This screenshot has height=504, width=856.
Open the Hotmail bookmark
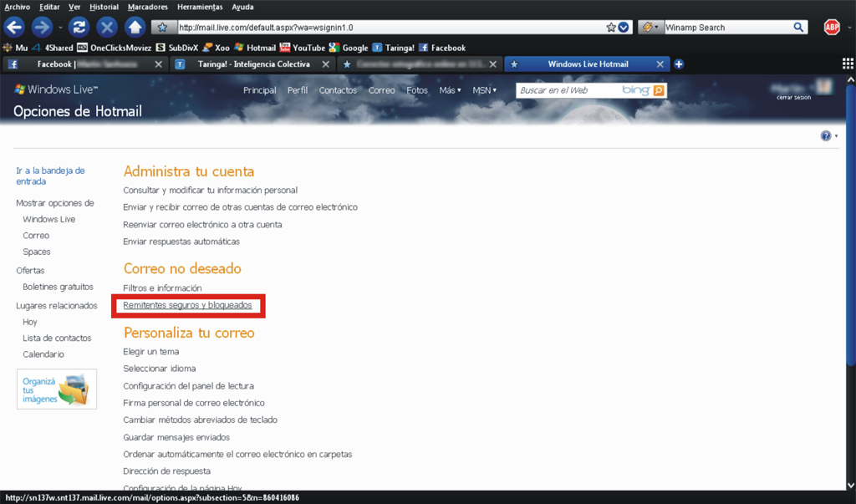255,48
